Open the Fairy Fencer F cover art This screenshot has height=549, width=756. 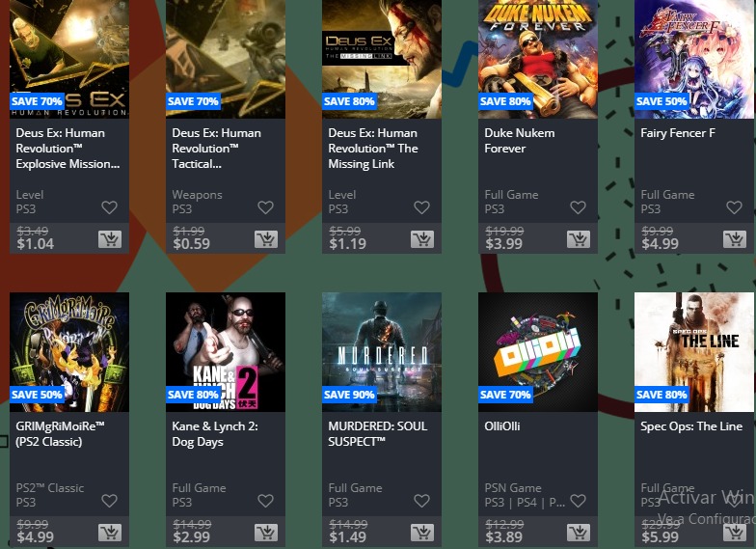[x=694, y=59]
